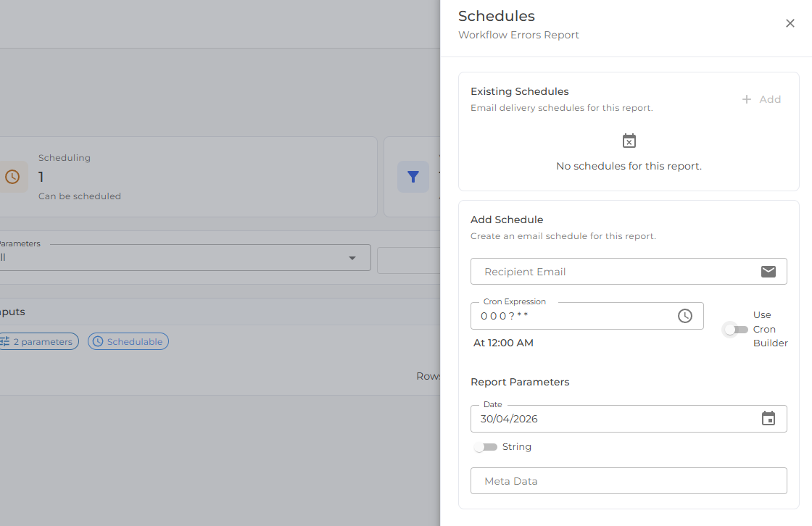The width and height of the screenshot is (812, 526).
Task: Click the Add schedule button
Action: pyautogui.click(x=761, y=99)
